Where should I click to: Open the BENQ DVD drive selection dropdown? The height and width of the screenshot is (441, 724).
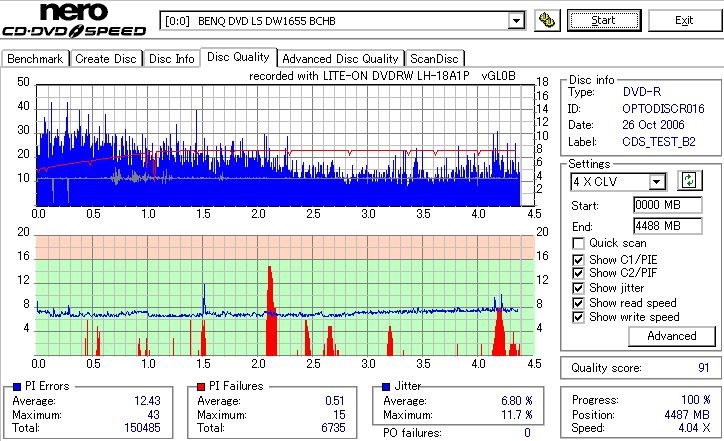pyautogui.click(x=516, y=21)
